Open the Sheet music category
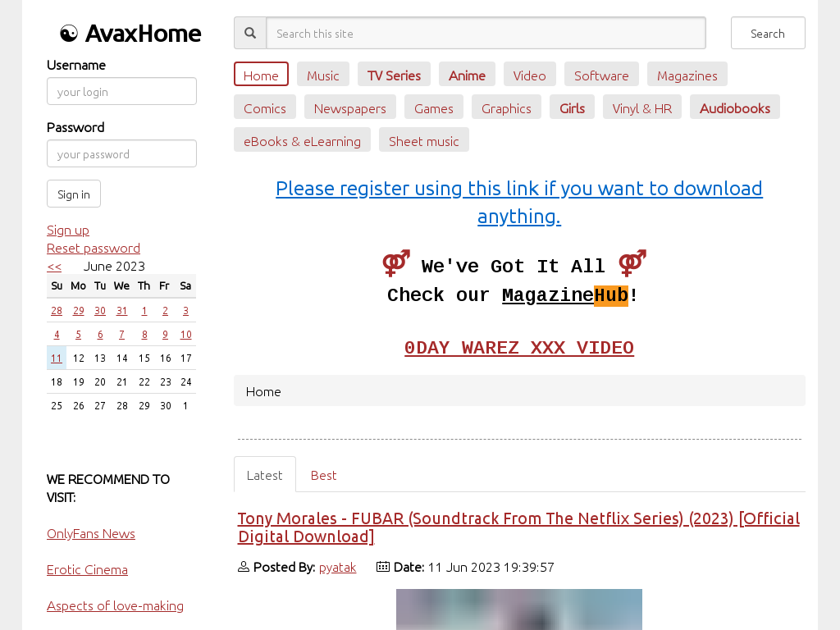The height and width of the screenshot is (630, 840). tap(424, 140)
